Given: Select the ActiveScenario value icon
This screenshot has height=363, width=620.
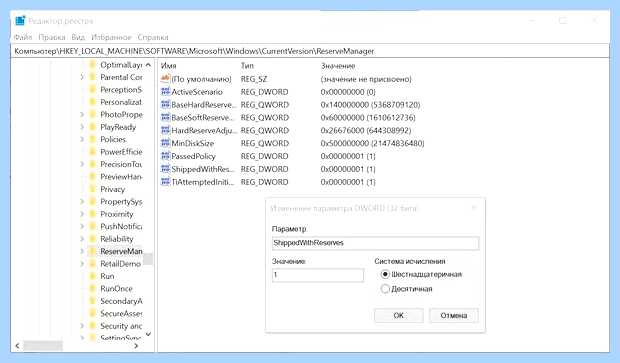Looking at the screenshot, I should point(165,92).
